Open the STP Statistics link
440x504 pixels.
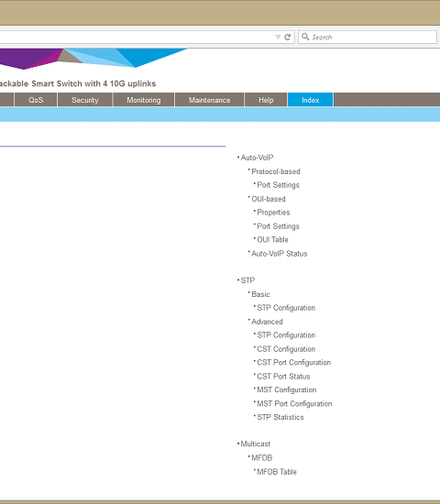[280, 417]
